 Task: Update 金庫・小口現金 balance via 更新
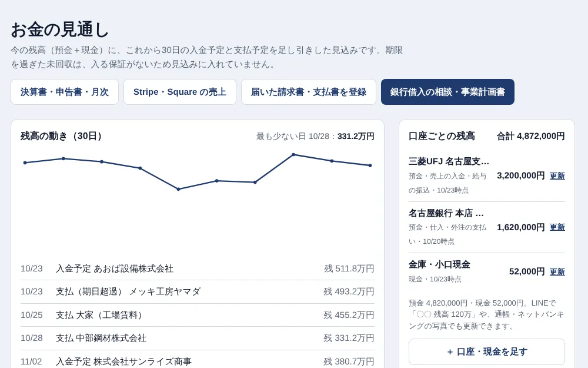tap(557, 271)
